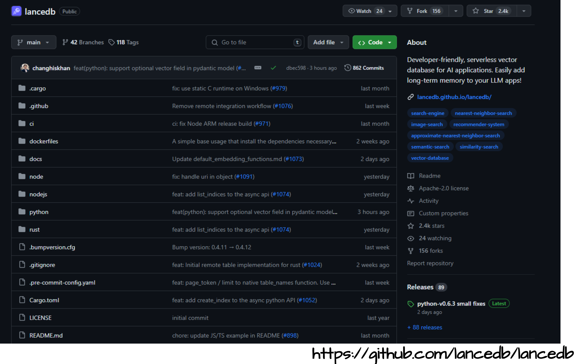Click the Activity pulse icon

click(x=411, y=201)
